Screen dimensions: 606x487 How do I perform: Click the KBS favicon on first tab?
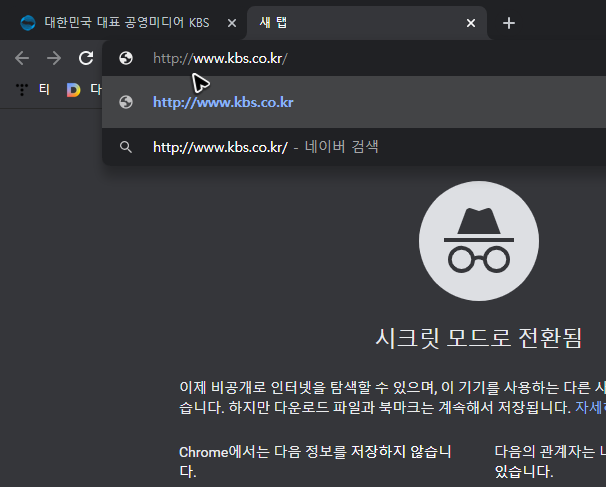(x=28, y=23)
